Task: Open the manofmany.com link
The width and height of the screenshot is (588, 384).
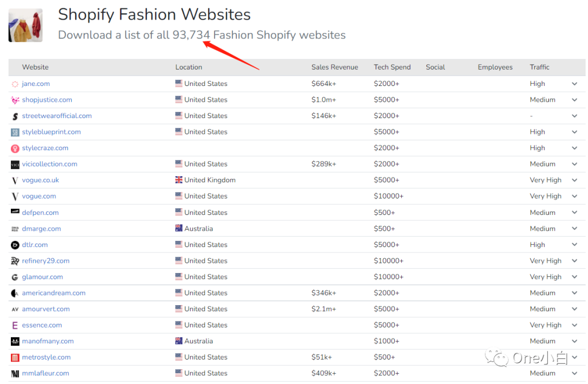Action: 47,342
